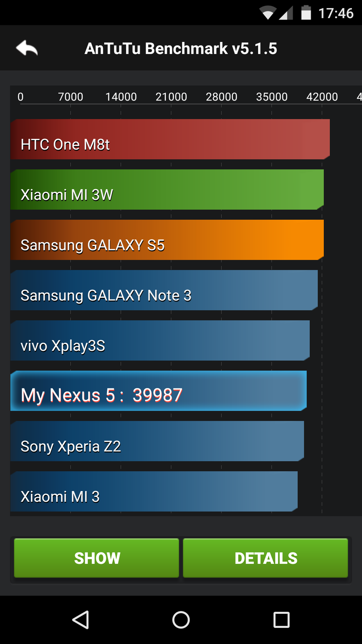Open recent apps square icon
Viewport: 362px width, 644px height.
(x=282, y=619)
